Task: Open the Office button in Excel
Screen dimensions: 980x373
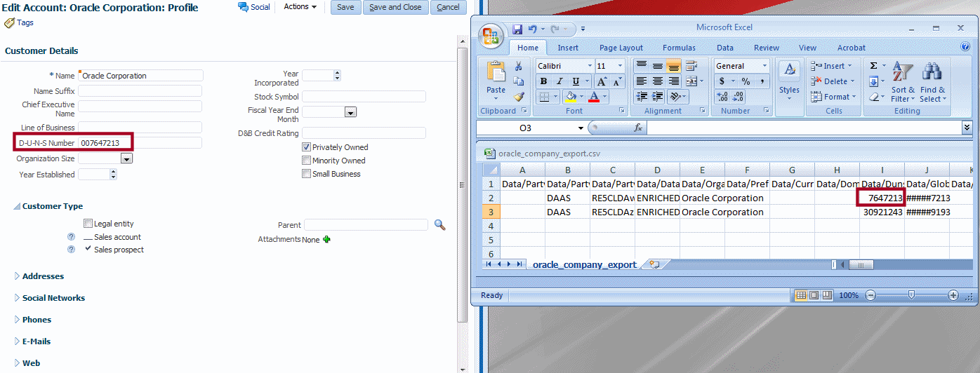Action: pos(490,35)
